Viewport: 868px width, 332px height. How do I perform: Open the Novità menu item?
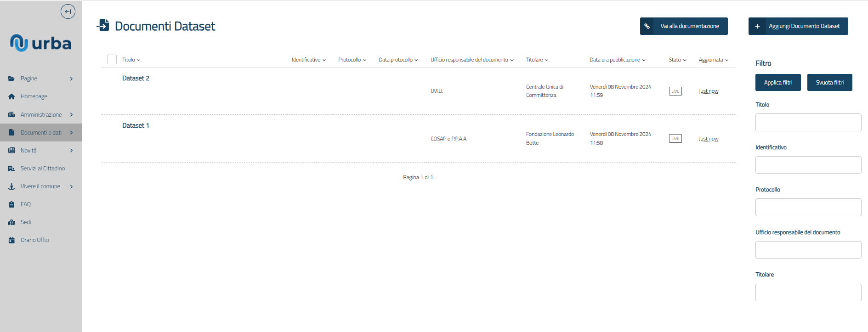(x=28, y=151)
